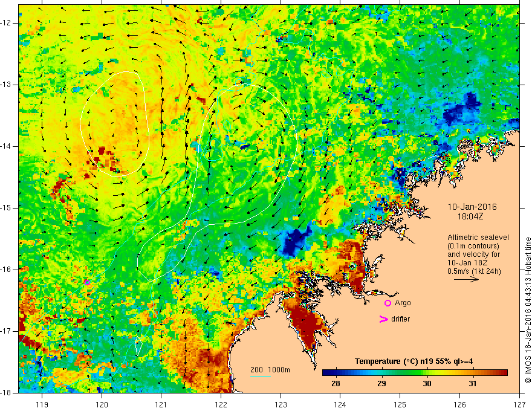
Task: Click the magenta Argo circle legend symbol
Action: (388, 303)
